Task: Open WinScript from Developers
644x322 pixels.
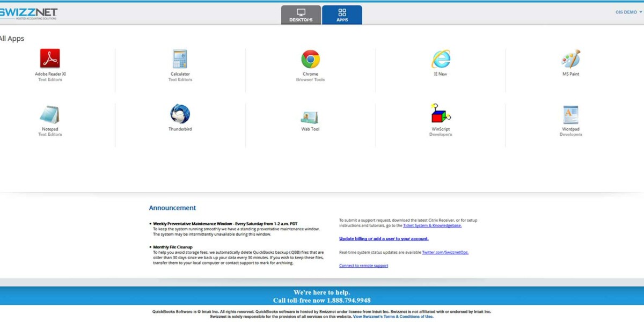Action: 440,114
